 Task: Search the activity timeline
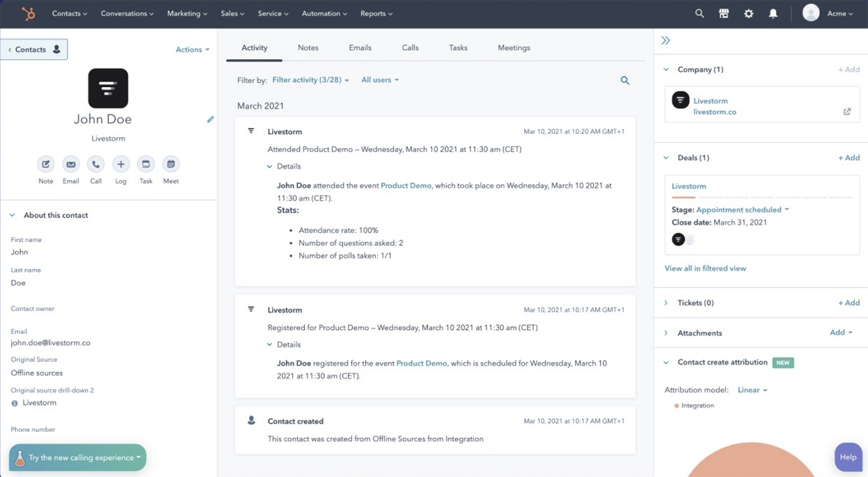pos(625,80)
